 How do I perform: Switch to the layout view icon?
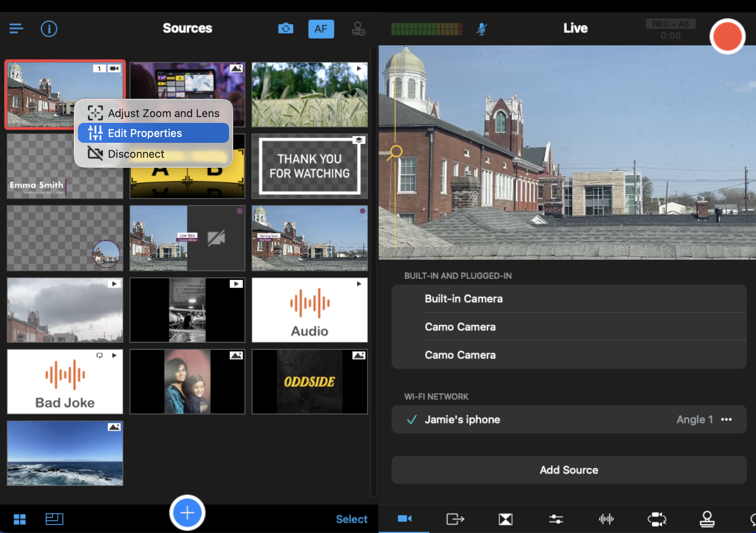[54, 519]
